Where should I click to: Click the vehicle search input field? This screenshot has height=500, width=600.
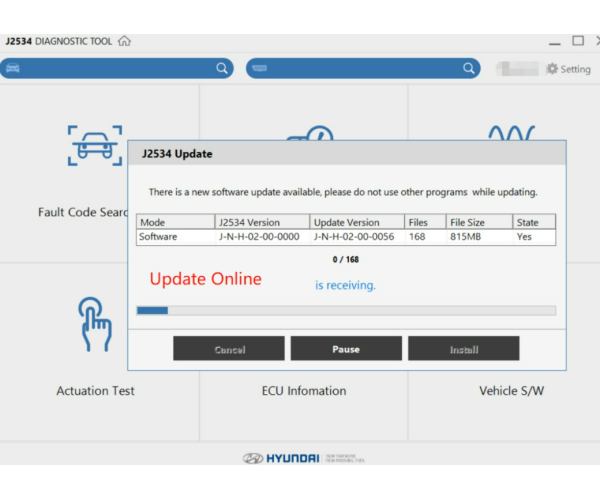tap(117, 68)
